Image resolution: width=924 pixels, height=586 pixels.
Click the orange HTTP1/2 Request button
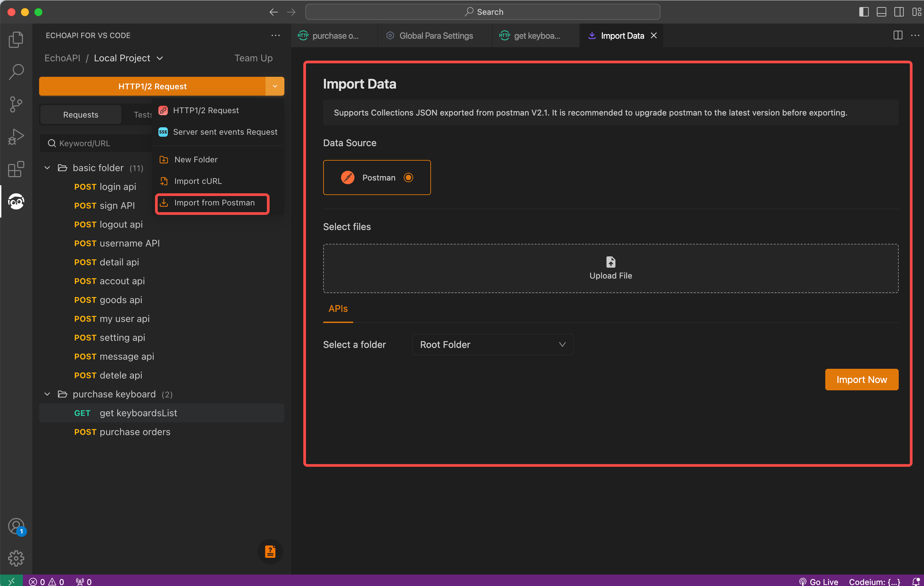pos(152,86)
